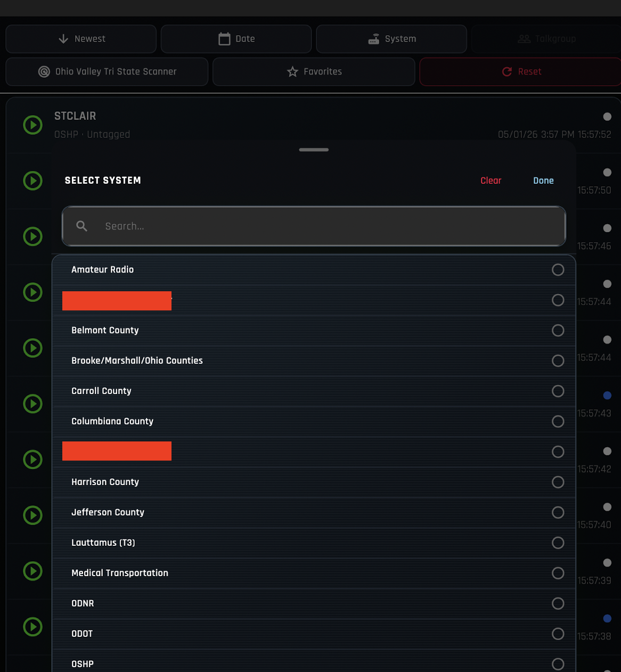621x672 pixels.
Task: Click the 'OSHP · Untagged' subtitle
Action: click(x=92, y=135)
